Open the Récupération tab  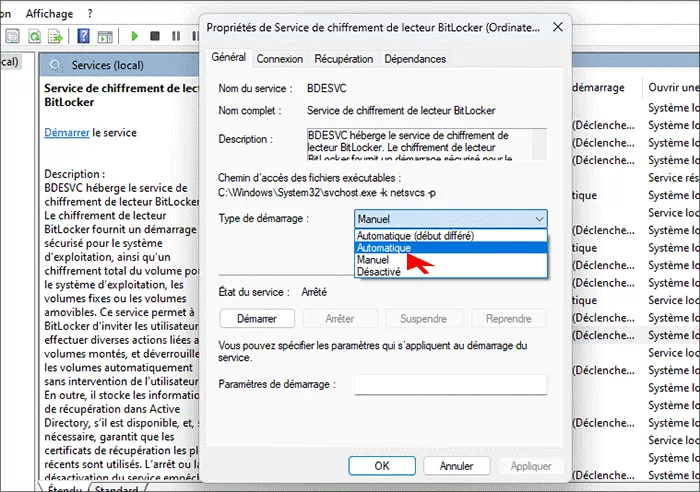click(343, 59)
